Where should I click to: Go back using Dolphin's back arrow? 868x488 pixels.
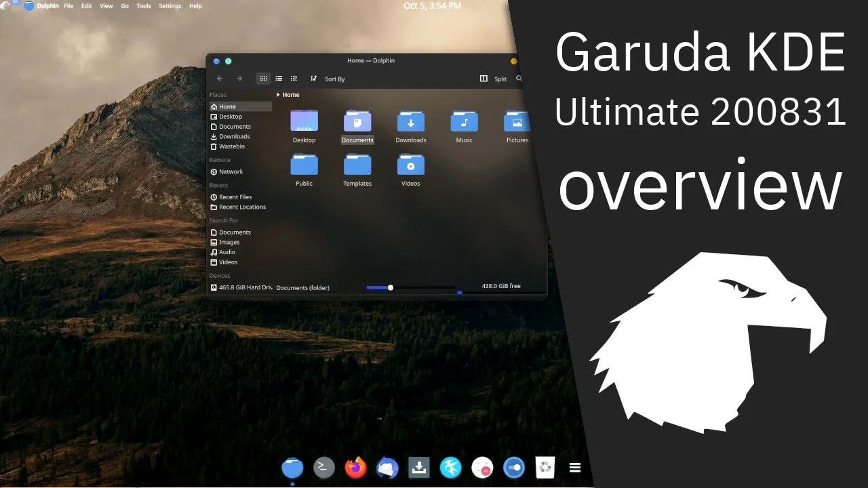coord(220,79)
